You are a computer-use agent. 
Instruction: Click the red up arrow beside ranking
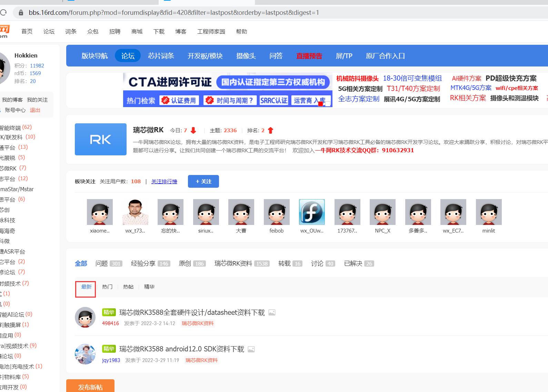(x=270, y=131)
